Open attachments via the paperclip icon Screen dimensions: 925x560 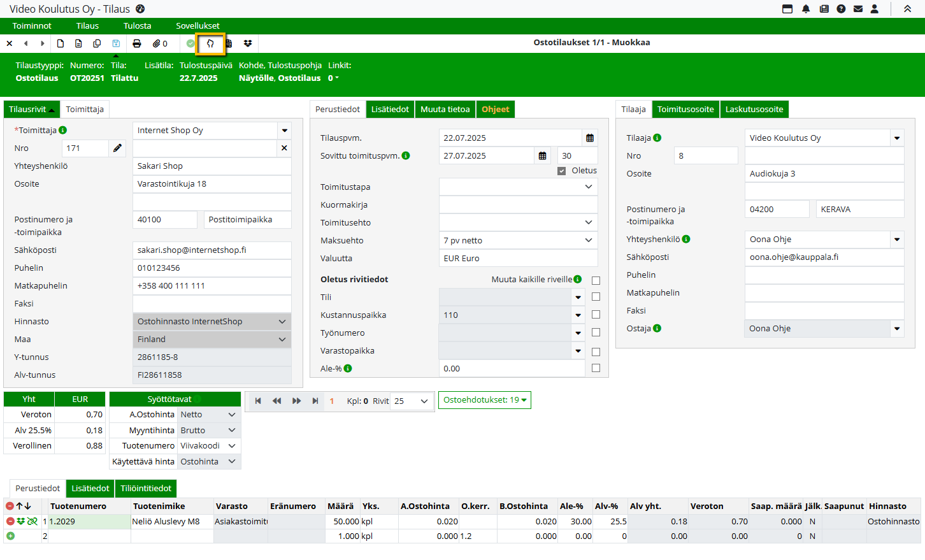point(157,43)
